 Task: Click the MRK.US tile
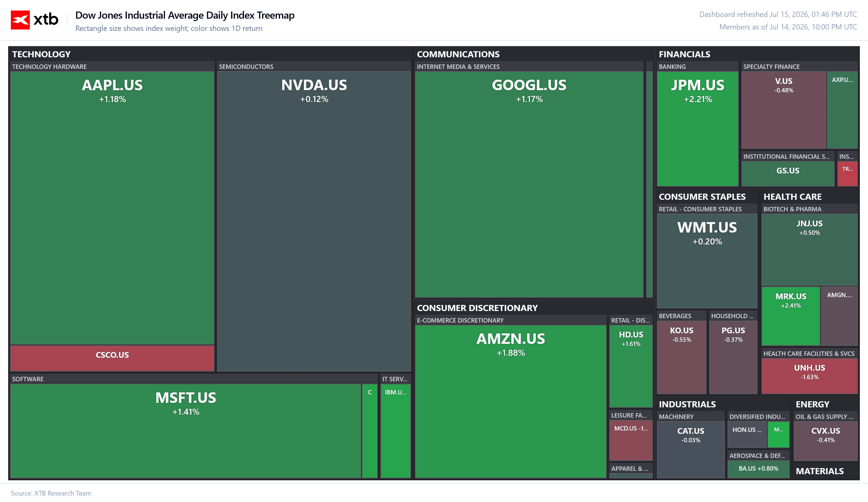coord(790,316)
